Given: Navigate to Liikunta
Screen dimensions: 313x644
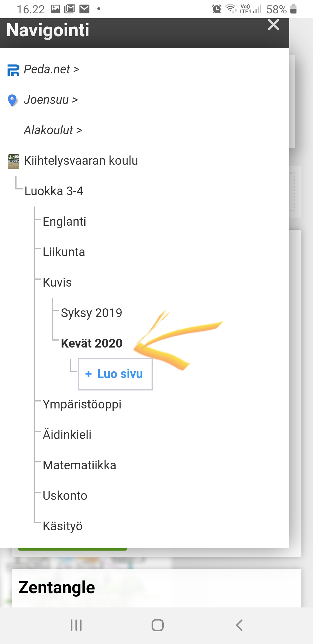Looking at the screenshot, I should (64, 252).
